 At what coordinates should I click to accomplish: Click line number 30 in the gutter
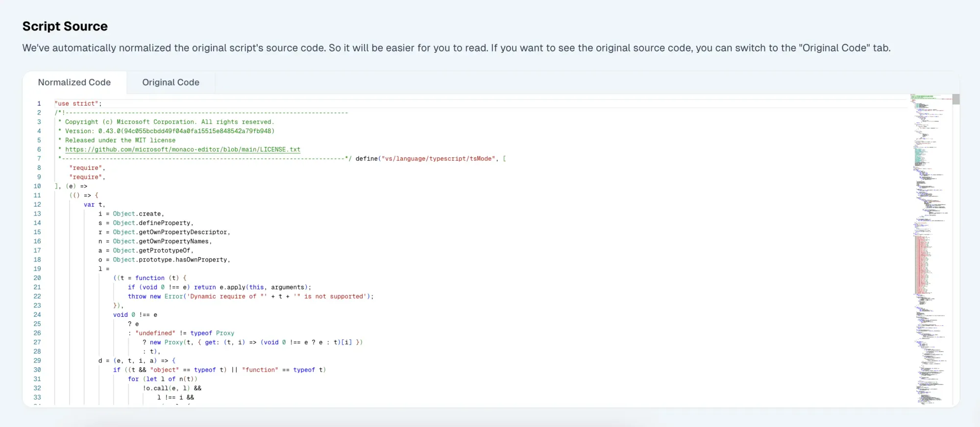(x=37, y=370)
